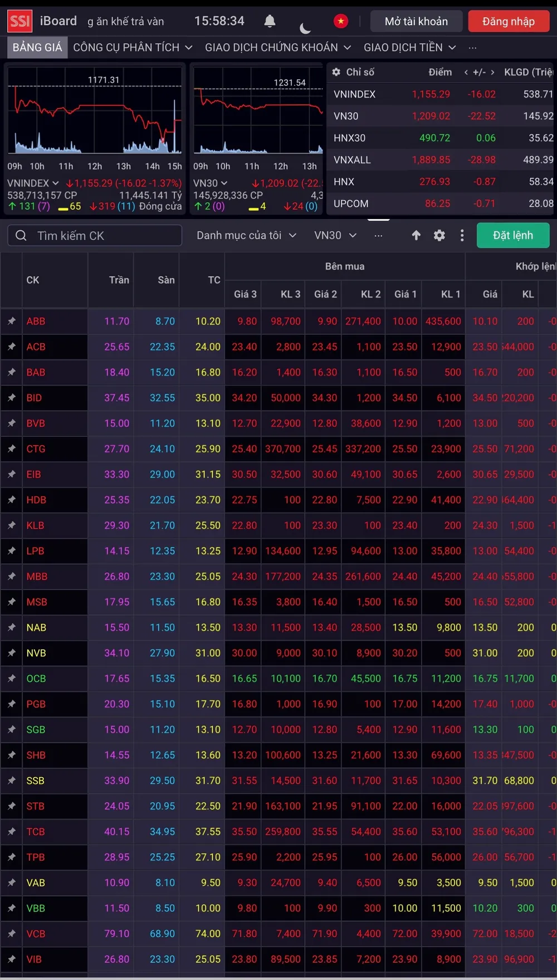Open the VN30 list dropdown
The image size is (557, 980).
pos(335,235)
